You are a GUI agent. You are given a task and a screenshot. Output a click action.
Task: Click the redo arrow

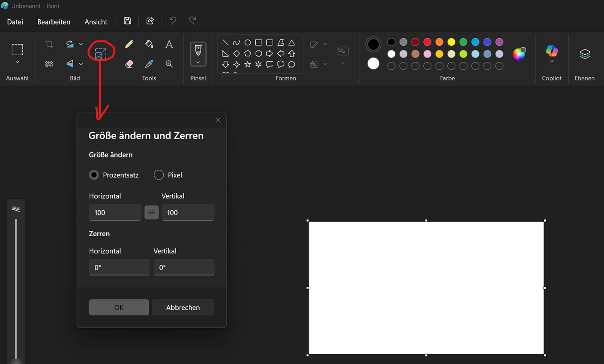[x=193, y=21]
